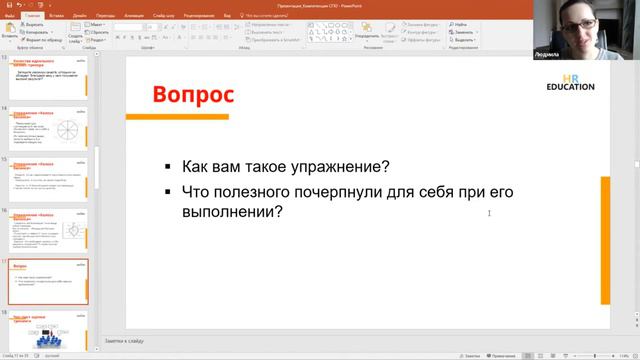This screenshot has width=640, height=360.
Task: Toggle Заметки notes pane in status bar
Action: tap(470, 356)
